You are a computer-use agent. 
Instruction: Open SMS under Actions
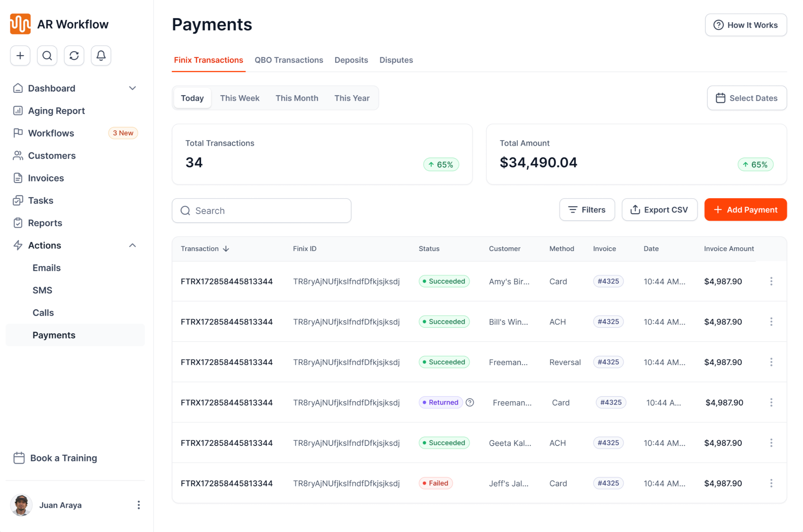[42, 290]
